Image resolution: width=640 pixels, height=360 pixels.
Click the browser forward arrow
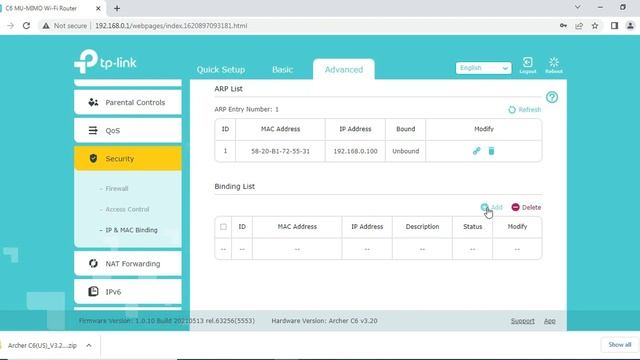coord(11,26)
